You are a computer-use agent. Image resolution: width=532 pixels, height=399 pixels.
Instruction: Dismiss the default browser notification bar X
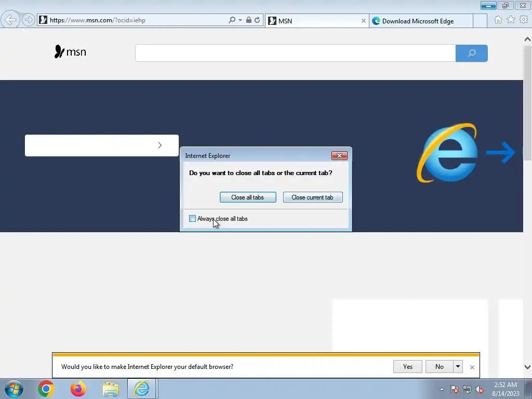coord(472,367)
